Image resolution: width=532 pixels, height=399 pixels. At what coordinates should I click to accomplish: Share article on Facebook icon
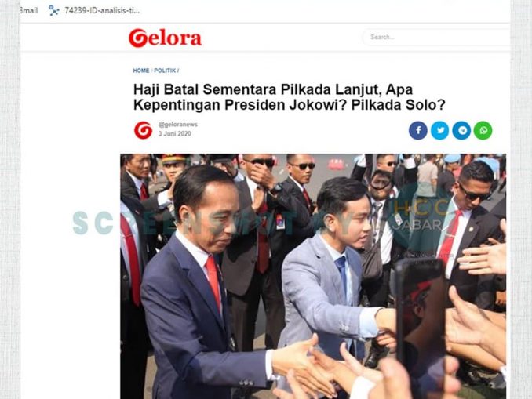pos(418,130)
